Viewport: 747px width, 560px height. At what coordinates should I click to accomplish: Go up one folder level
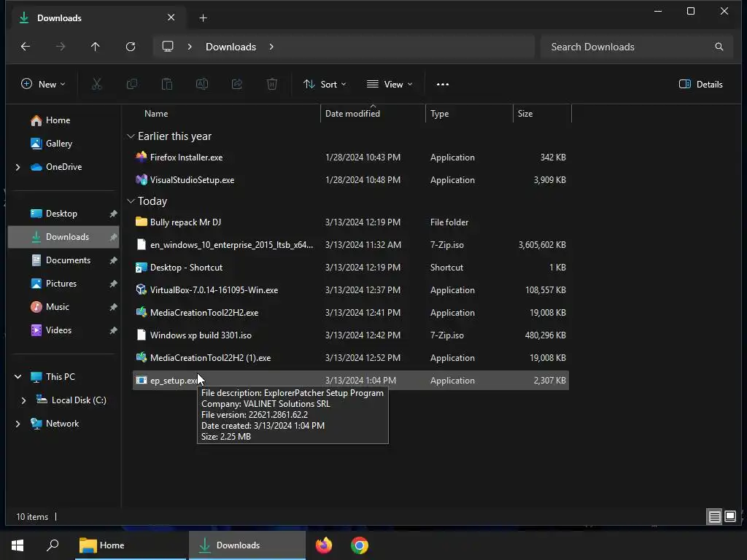[x=96, y=47]
